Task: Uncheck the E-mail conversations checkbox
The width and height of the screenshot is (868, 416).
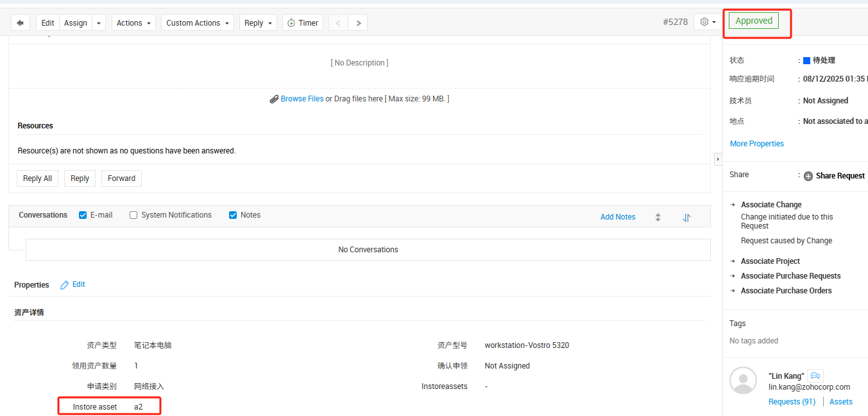Action: (x=83, y=215)
